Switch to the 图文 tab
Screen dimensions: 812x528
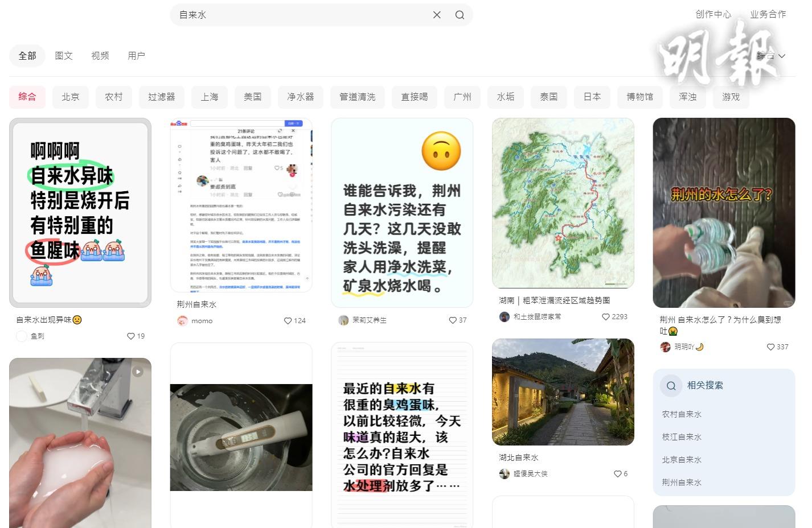tap(64, 56)
